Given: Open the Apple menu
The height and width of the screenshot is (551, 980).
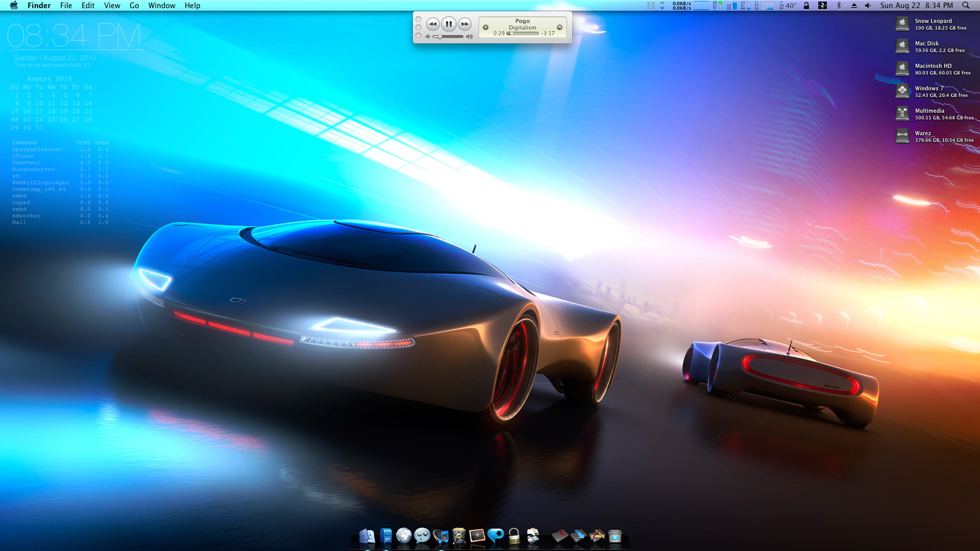Looking at the screenshot, I should coord(14,6).
